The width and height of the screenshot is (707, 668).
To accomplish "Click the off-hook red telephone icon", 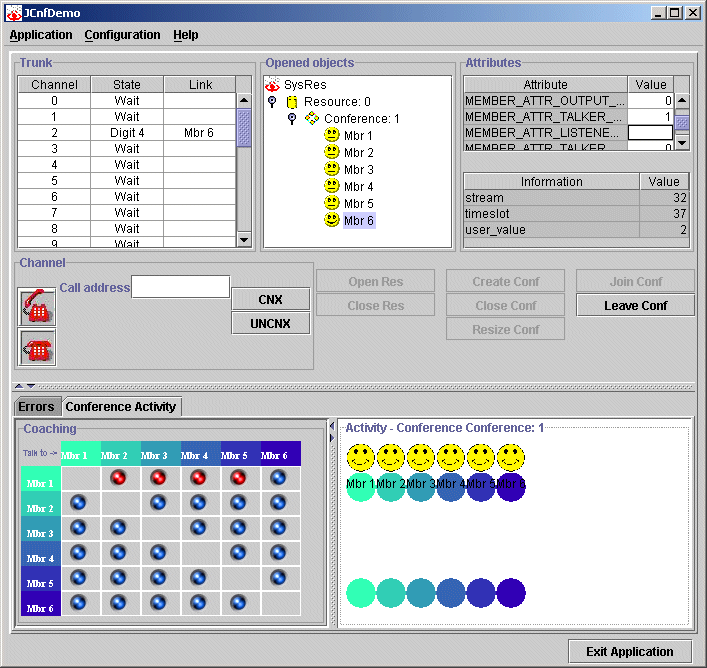I will coord(38,306).
